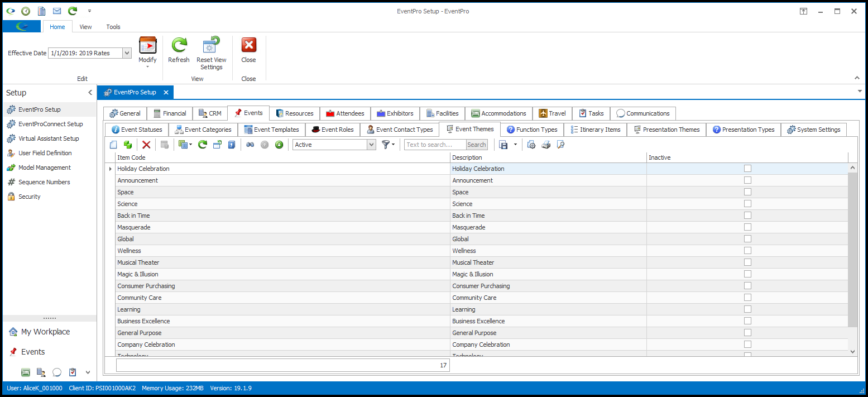Open the Effective Date dropdown
Viewport: 868px width, 397px height.
[x=127, y=53]
